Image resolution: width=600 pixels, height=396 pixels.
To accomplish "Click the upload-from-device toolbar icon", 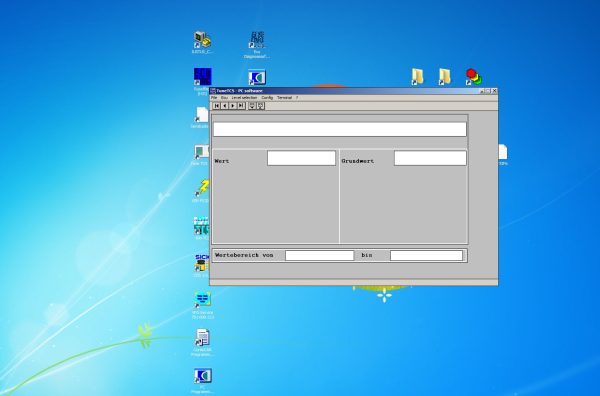I will point(261,106).
